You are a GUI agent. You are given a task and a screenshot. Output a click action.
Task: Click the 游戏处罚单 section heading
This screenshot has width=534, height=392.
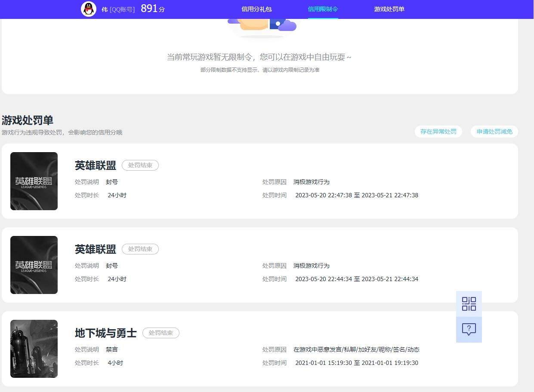coord(28,120)
